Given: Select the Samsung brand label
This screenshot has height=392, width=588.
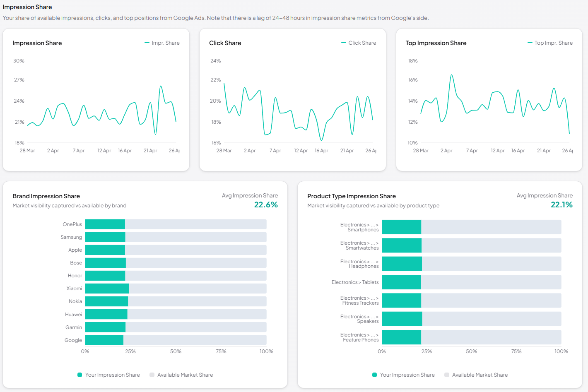Looking at the screenshot, I should (71, 237).
